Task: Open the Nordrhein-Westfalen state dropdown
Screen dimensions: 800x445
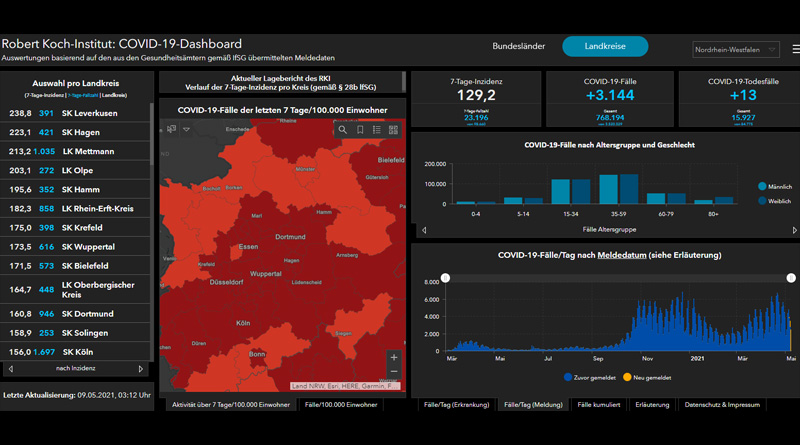Action: [736, 50]
